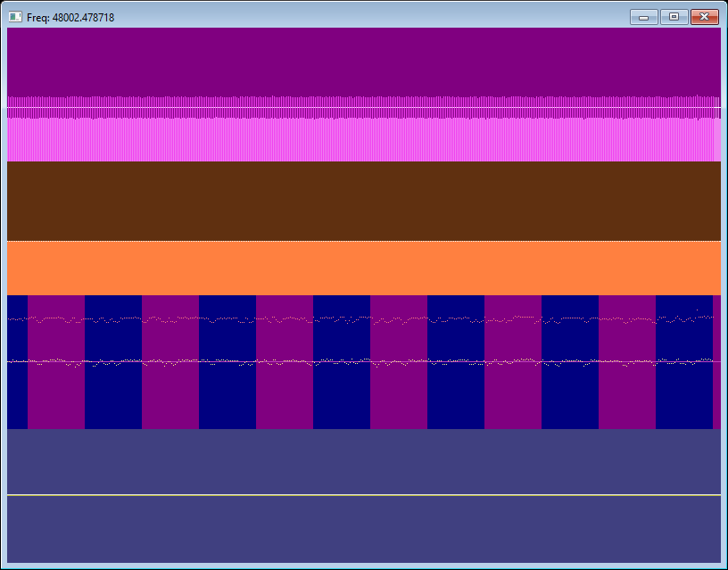The image size is (728, 570).
Task: Minimize the Freq window
Action: pos(643,17)
